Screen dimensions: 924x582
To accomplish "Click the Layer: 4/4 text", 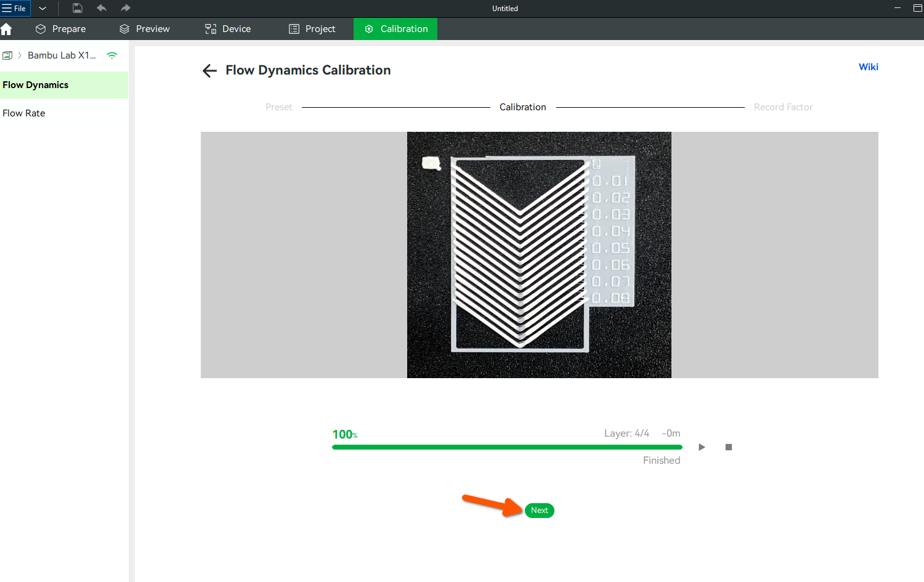I will pyautogui.click(x=626, y=434).
